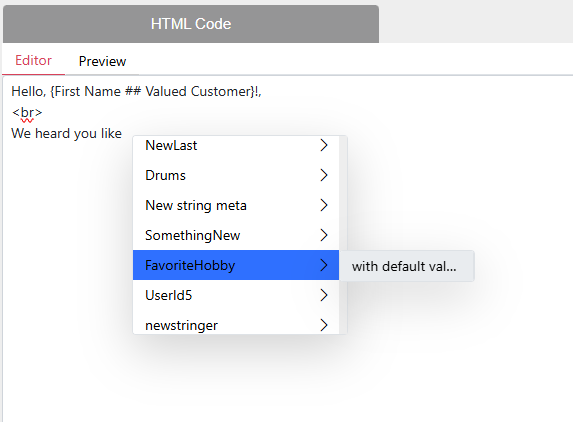Select newstringer menu entry
The height and width of the screenshot is (422, 573).
point(236,324)
